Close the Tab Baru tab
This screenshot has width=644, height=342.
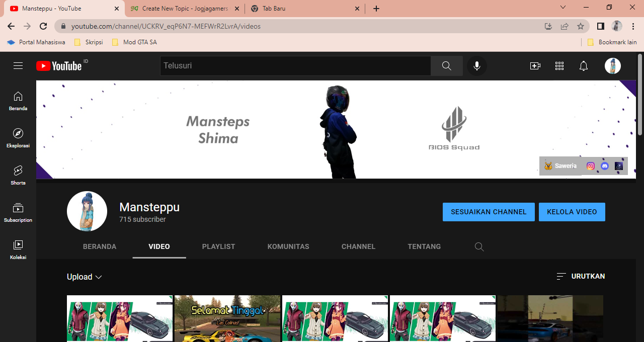tap(357, 9)
